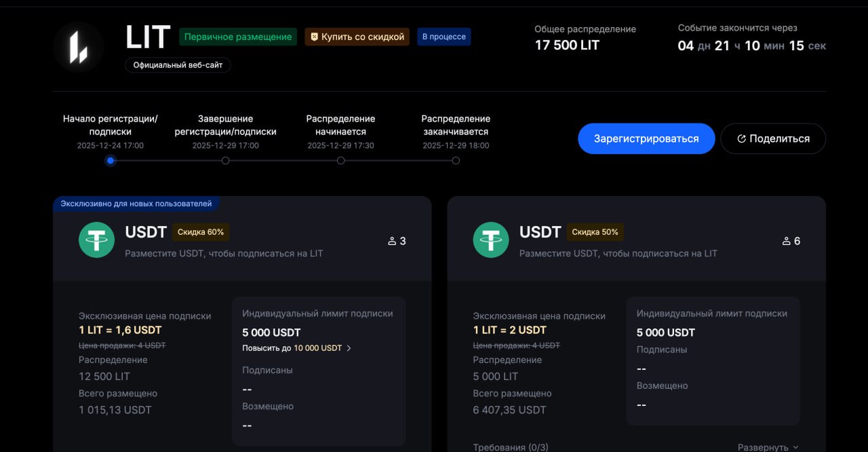Click the arrow next to 10 000 USDT
This screenshot has width=868, height=452.
coord(349,348)
